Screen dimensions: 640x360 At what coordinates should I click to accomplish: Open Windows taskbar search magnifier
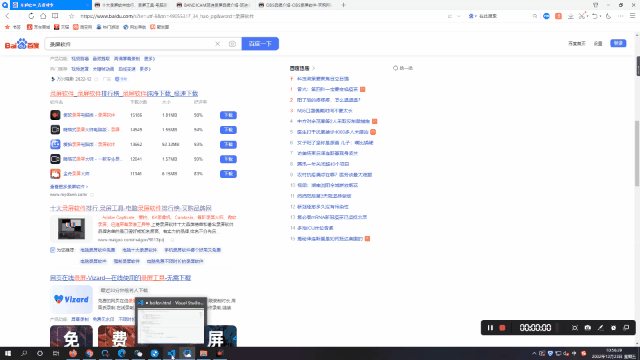pyautogui.click(x=24, y=353)
